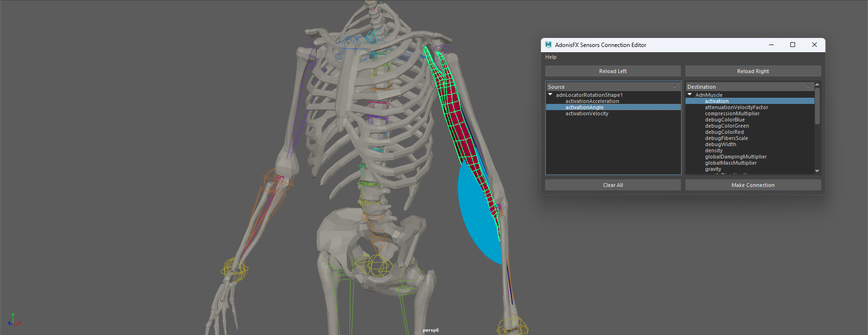Viewport: 868px width, 335px height.
Task: Select activationAcceleration in Source list
Action: pos(592,101)
